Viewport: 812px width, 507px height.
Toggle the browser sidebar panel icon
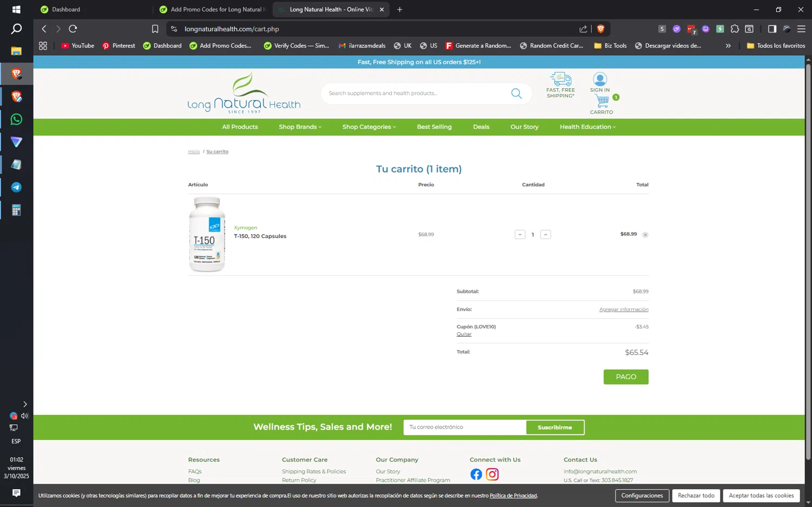[772, 29]
